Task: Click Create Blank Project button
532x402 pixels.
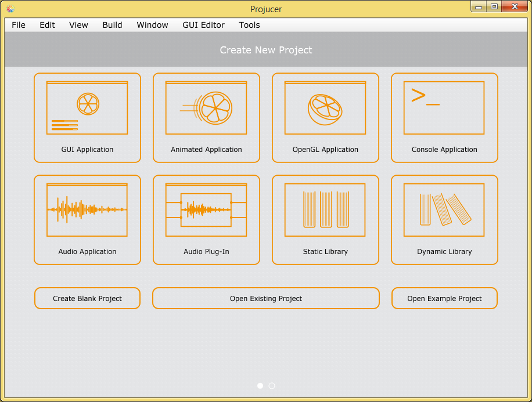Action: coord(87,298)
